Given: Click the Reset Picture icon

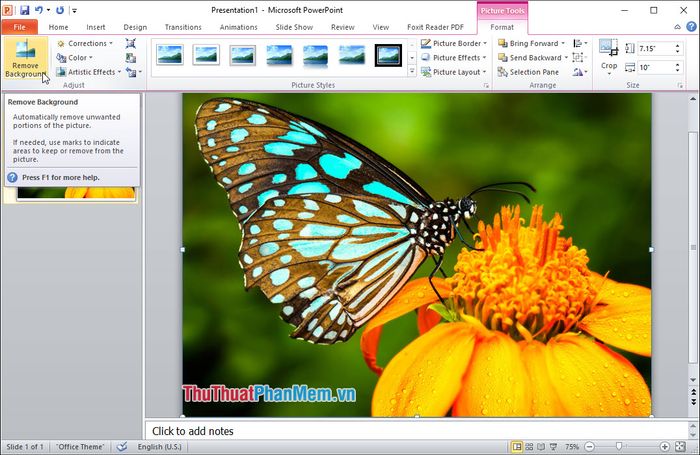Looking at the screenshot, I should pos(131,72).
